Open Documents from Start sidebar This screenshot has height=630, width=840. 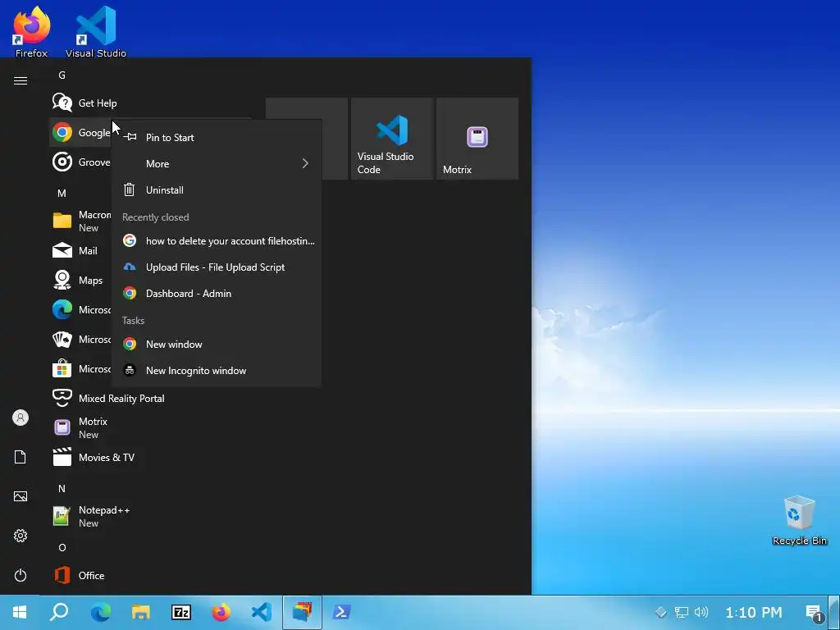click(21, 457)
